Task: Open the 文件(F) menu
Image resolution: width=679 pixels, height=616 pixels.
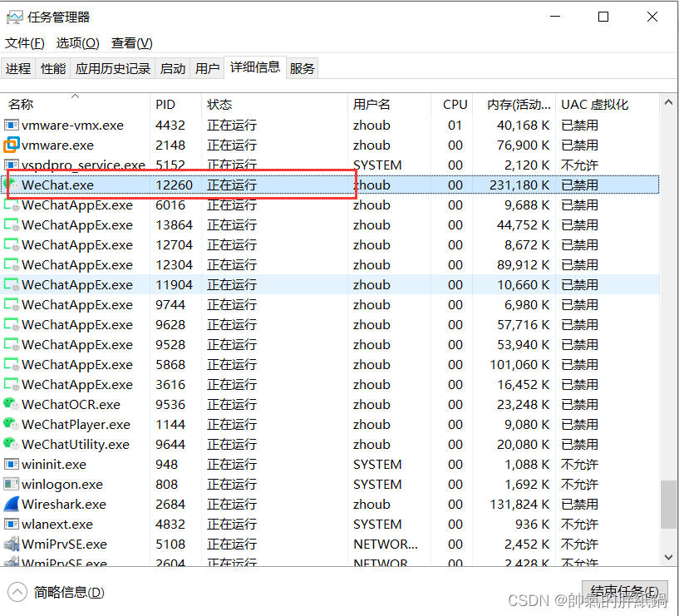Action: click(x=25, y=43)
